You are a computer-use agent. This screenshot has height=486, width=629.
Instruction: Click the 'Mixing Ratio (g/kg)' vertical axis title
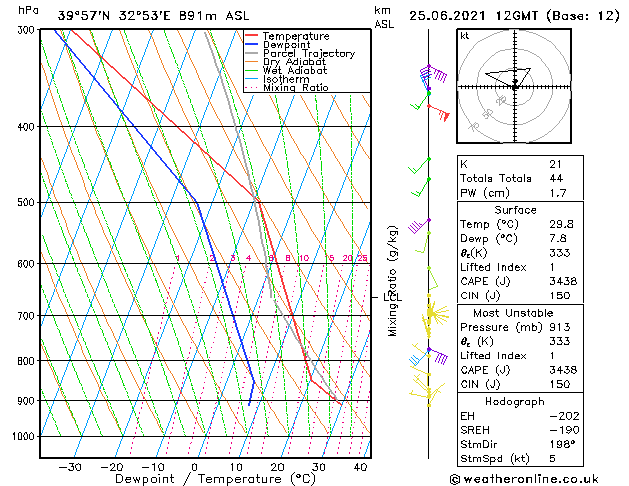(392, 281)
